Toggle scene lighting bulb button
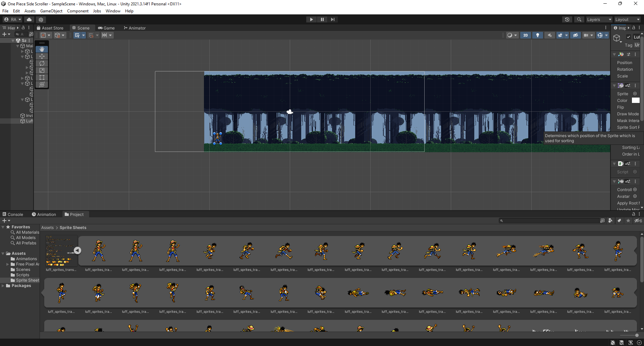Screen dimensions: 644x346 click(538, 35)
